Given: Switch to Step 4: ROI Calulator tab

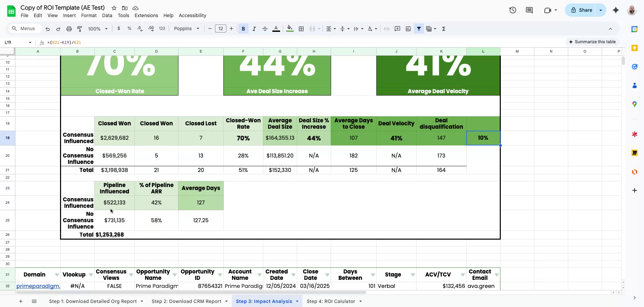Looking at the screenshot, I should [x=331, y=301].
